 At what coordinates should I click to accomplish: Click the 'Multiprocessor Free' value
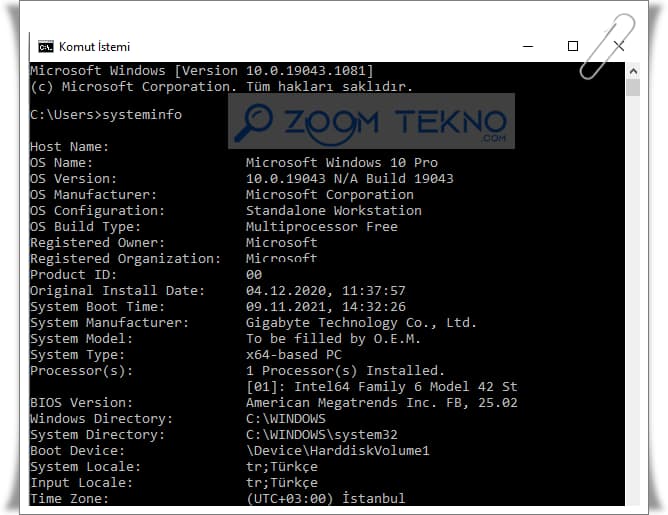[x=322, y=227]
